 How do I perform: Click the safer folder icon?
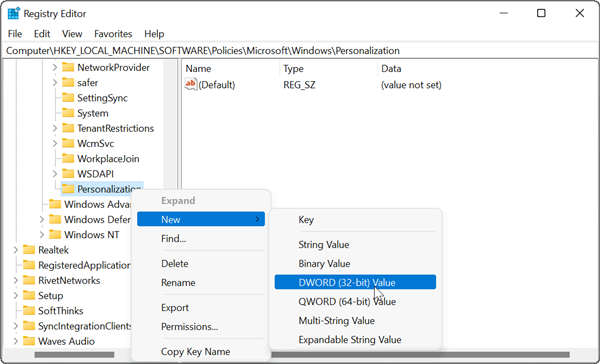[68, 83]
